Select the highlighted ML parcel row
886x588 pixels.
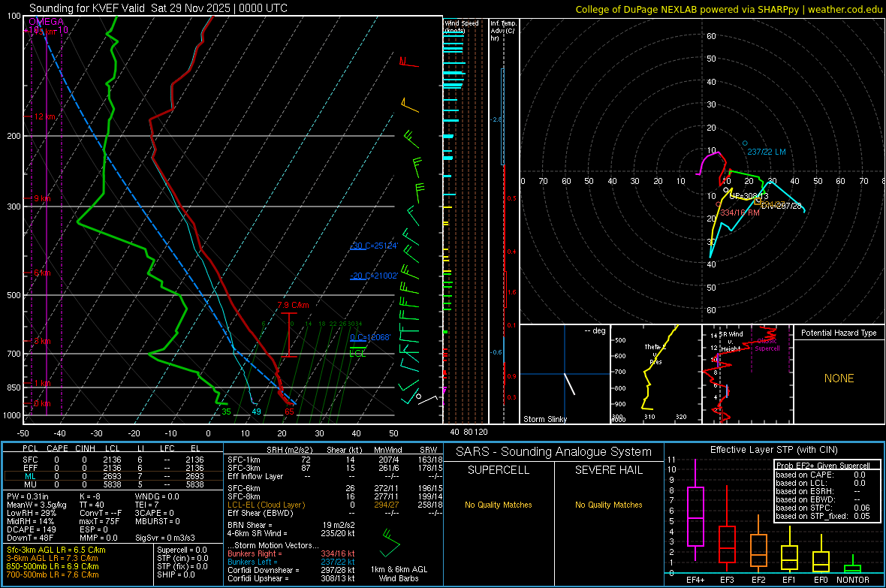[x=113, y=476]
